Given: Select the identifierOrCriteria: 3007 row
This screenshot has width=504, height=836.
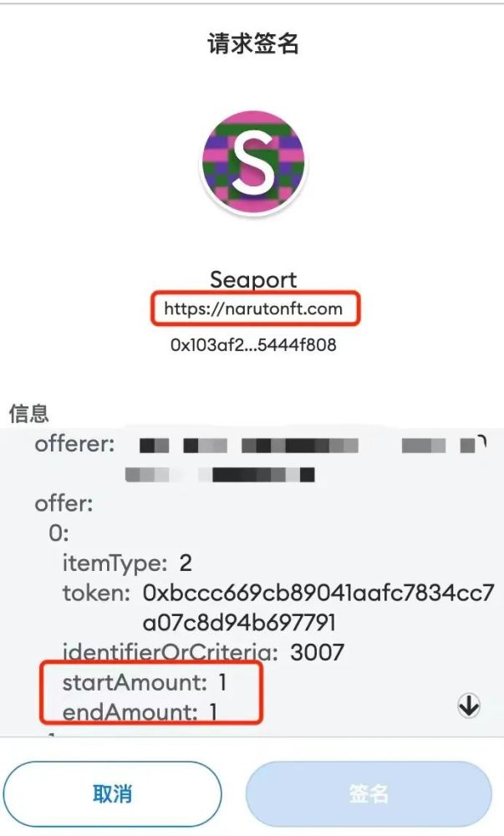Looking at the screenshot, I should [x=203, y=653].
